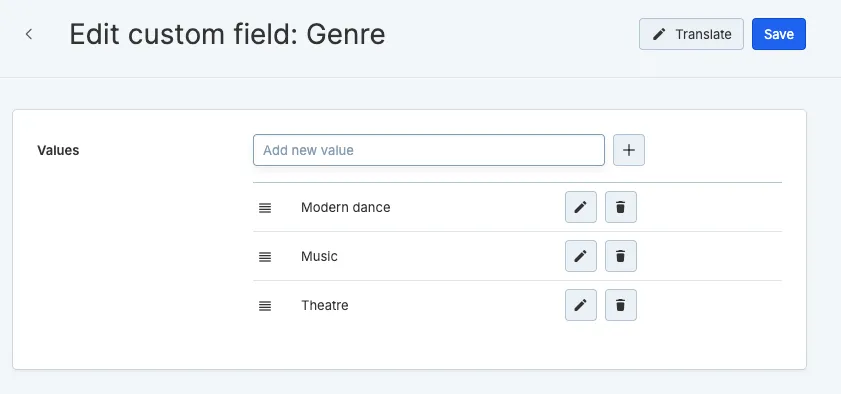Delete the Music value
This screenshot has width=841, height=394.
pyautogui.click(x=621, y=256)
